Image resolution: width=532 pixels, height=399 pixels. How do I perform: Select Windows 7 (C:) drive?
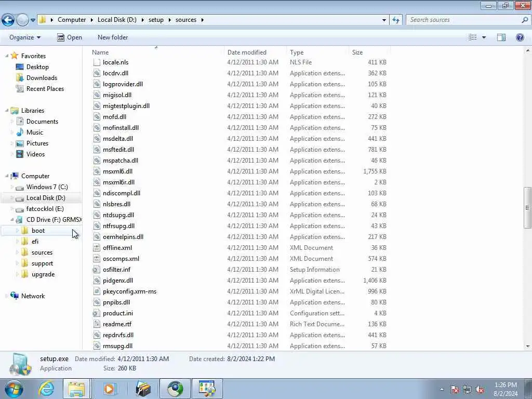coord(47,187)
